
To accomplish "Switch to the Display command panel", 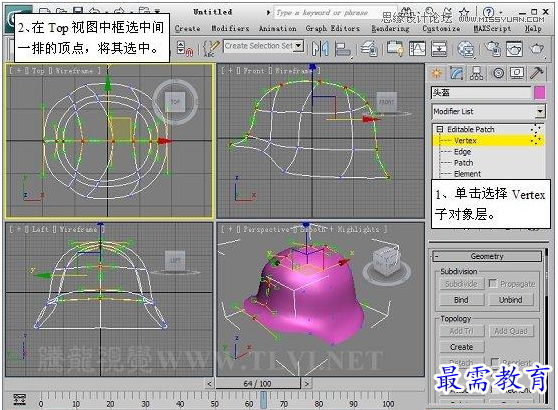I will (517, 73).
